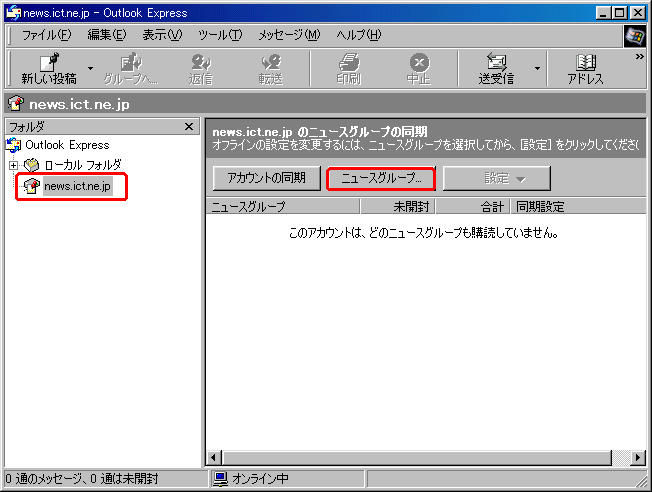Click the news server icon beside news.ict.ne.jp in the tree
Image resolution: width=652 pixels, height=492 pixels.
[x=32, y=186]
